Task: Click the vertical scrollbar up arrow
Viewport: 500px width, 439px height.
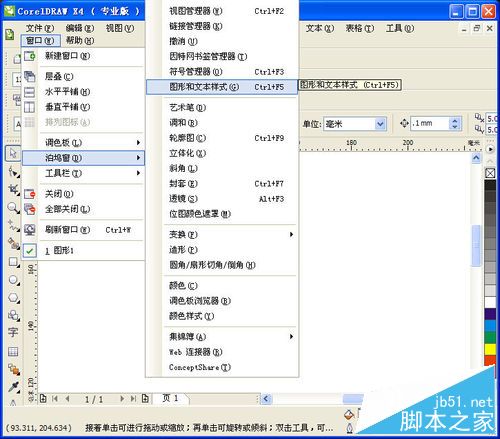Action: click(476, 157)
